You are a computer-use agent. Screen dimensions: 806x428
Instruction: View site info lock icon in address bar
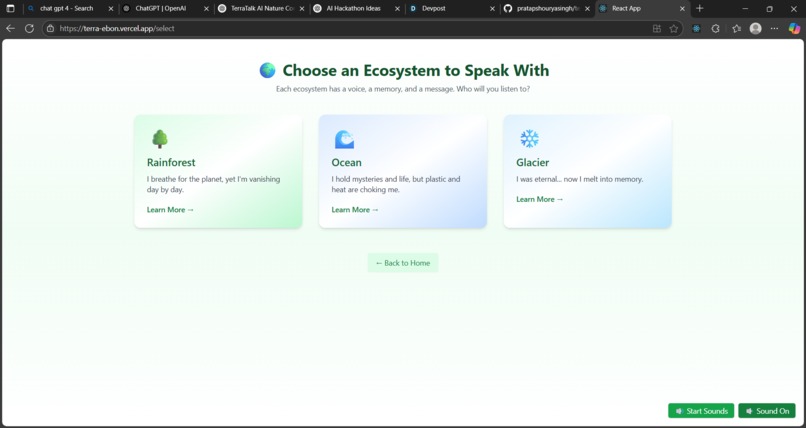[50, 29]
